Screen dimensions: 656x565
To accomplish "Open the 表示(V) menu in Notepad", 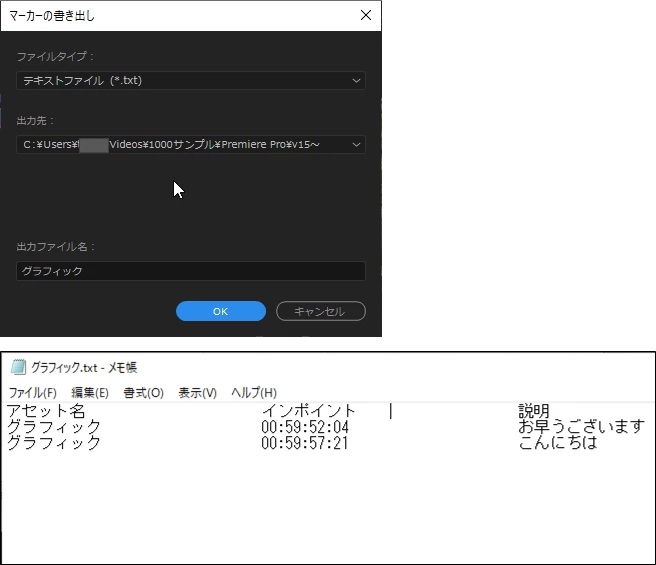I will coord(197,393).
